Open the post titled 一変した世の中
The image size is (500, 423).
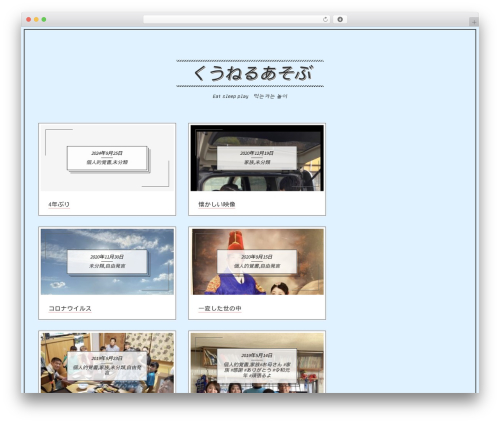tap(220, 308)
